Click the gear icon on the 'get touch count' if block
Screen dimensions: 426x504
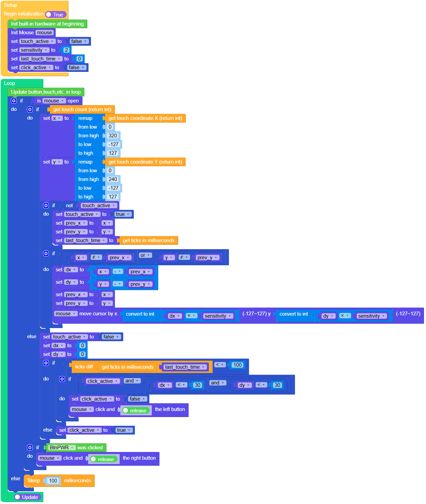[30, 109]
